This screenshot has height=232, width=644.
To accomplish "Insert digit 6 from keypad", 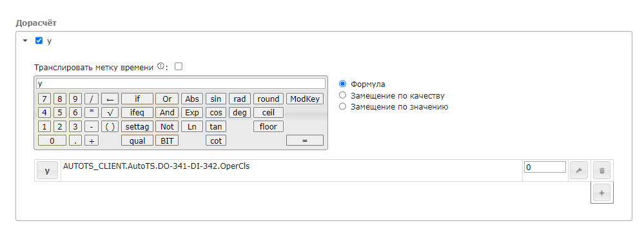I will [x=75, y=113].
